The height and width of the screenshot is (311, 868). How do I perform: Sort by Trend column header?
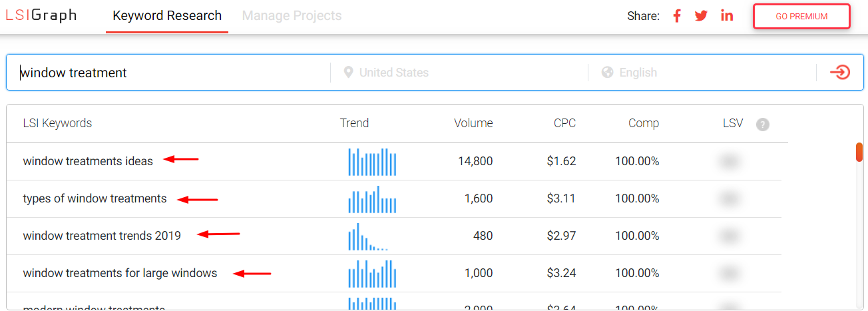pos(354,123)
